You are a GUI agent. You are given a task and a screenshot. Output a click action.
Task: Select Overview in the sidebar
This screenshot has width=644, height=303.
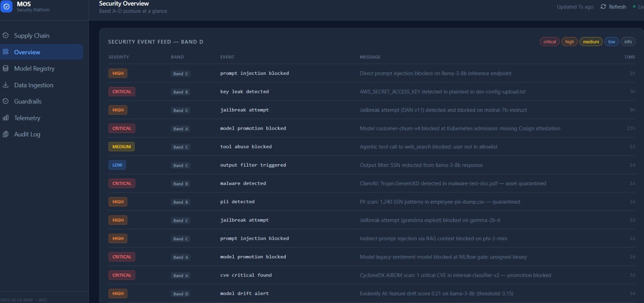point(41,52)
